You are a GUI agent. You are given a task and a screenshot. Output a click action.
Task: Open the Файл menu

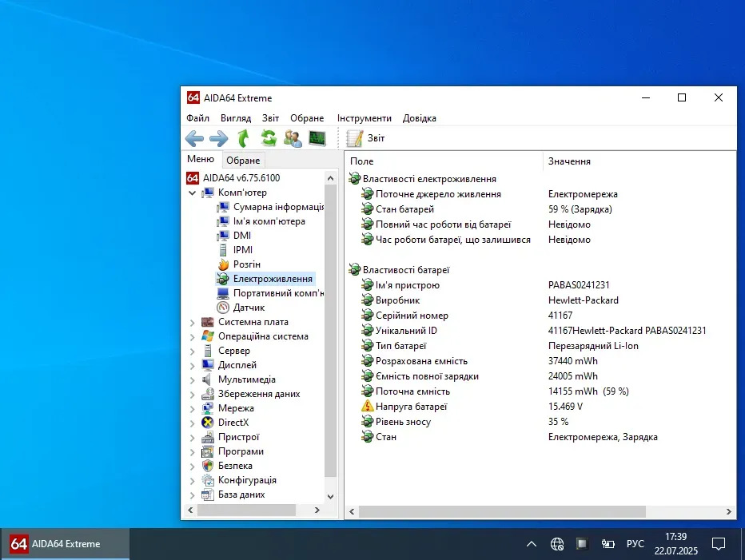(x=197, y=118)
